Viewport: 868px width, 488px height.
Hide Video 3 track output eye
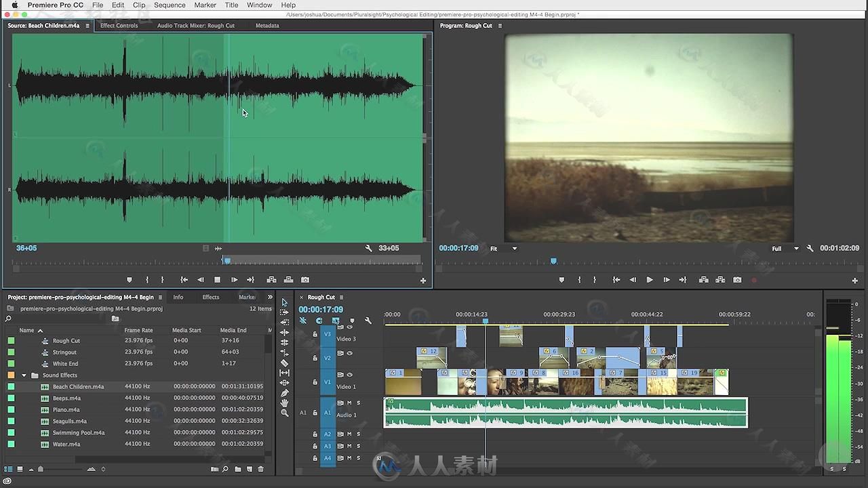point(350,327)
